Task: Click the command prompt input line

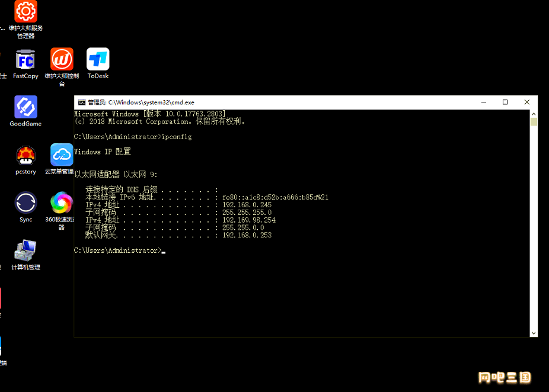Action: tap(120, 250)
